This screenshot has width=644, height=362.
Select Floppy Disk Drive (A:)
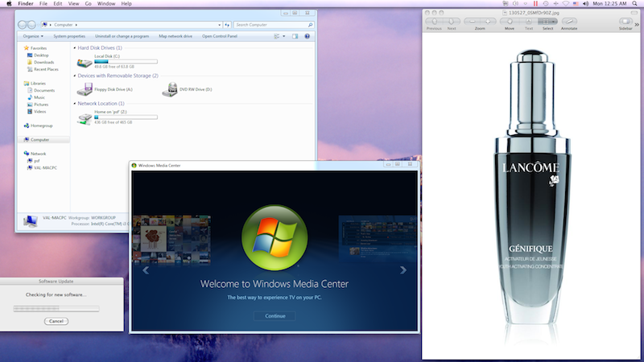coord(105,89)
